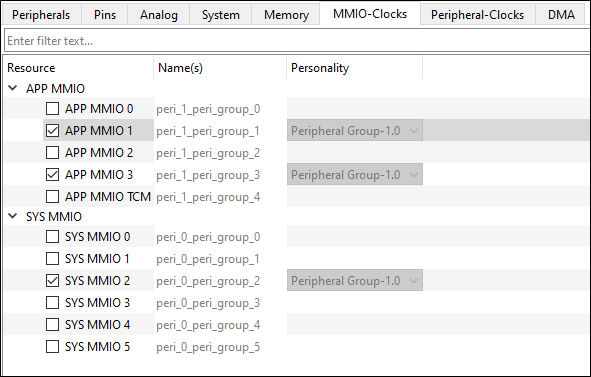Open the APP MMIO 3 personality dropdown
This screenshot has width=591, height=377.
point(355,174)
